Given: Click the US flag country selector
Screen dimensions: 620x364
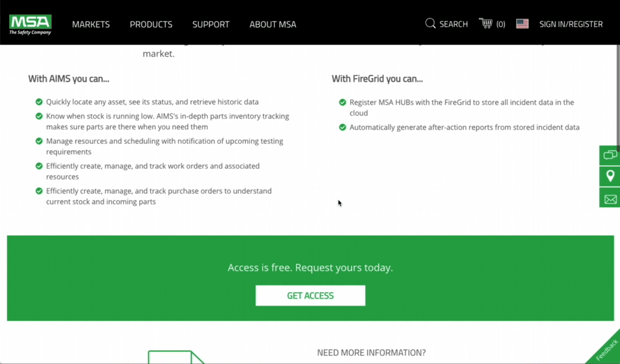Looking at the screenshot, I should point(522,24).
